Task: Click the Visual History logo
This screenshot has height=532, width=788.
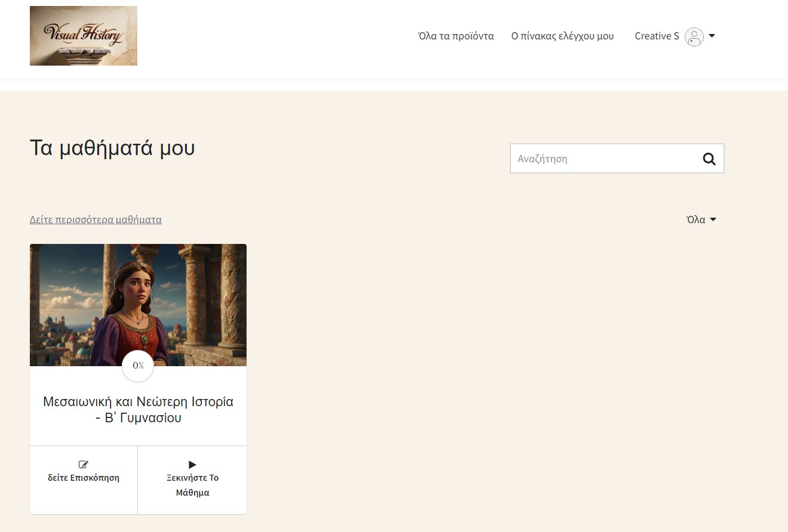Action: (x=84, y=36)
